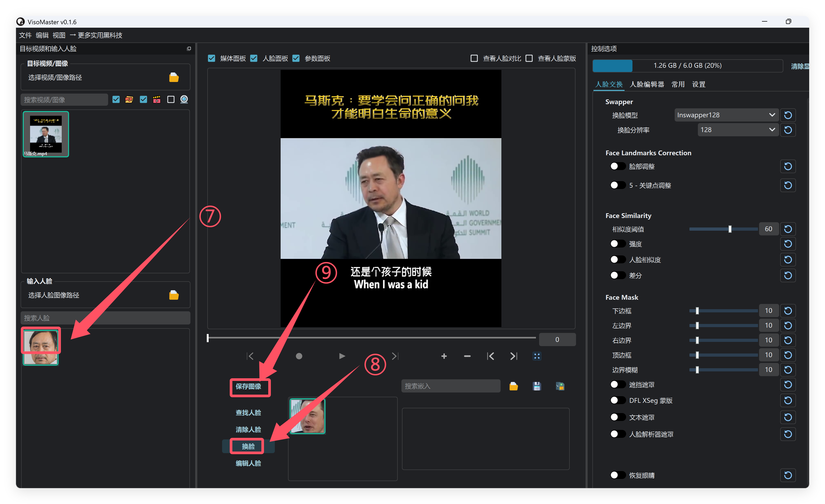Save embeddings as new file icon

pyautogui.click(x=560, y=386)
